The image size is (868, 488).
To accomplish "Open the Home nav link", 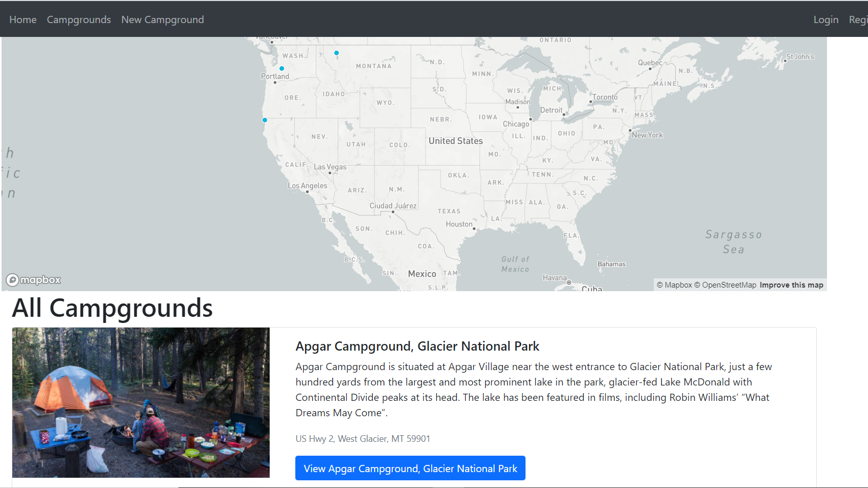I will 23,19.
